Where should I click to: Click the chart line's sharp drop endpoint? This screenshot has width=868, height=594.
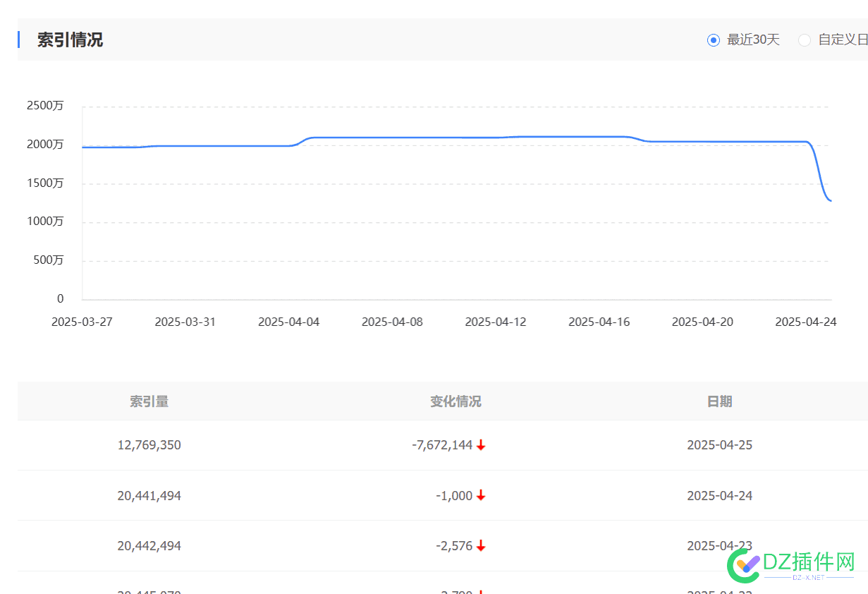tap(831, 201)
